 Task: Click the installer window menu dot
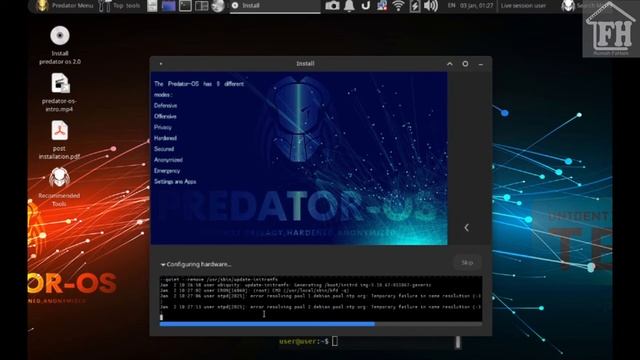coord(161,64)
